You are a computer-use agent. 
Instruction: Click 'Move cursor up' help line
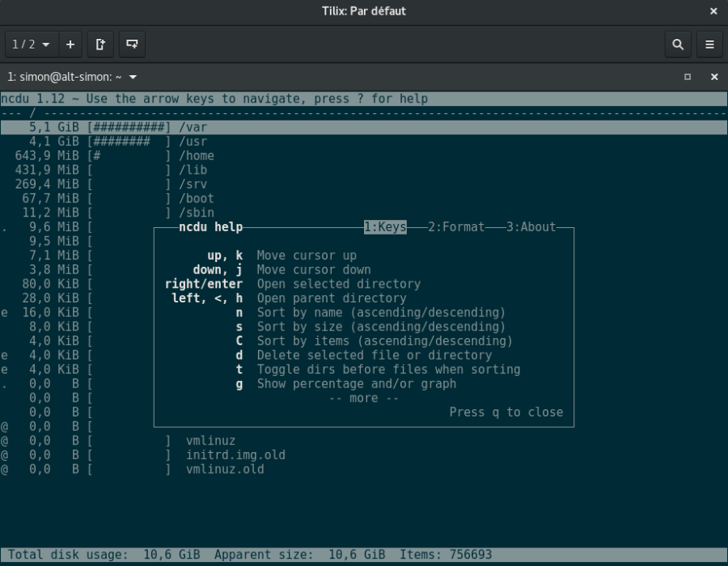coord(307,256)
